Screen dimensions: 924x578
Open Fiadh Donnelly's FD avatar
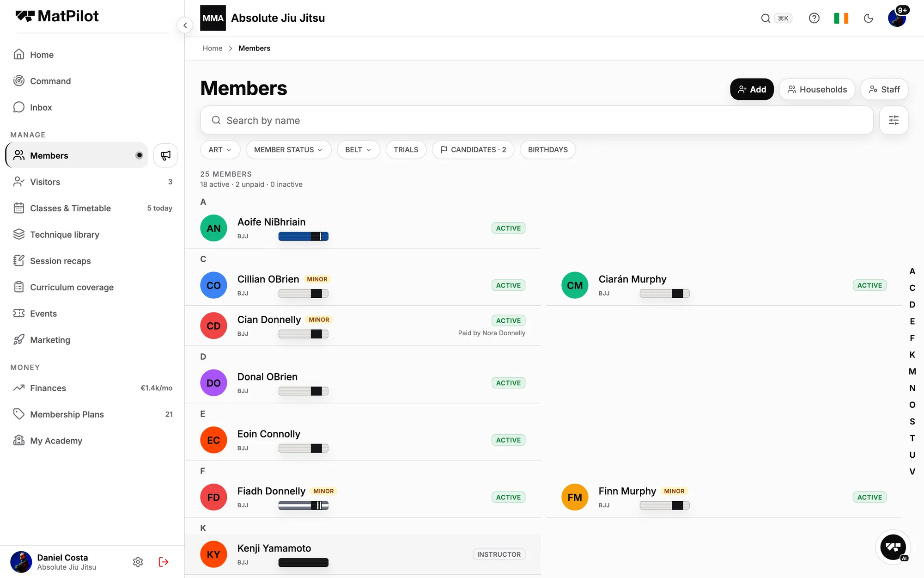(213, 497)
